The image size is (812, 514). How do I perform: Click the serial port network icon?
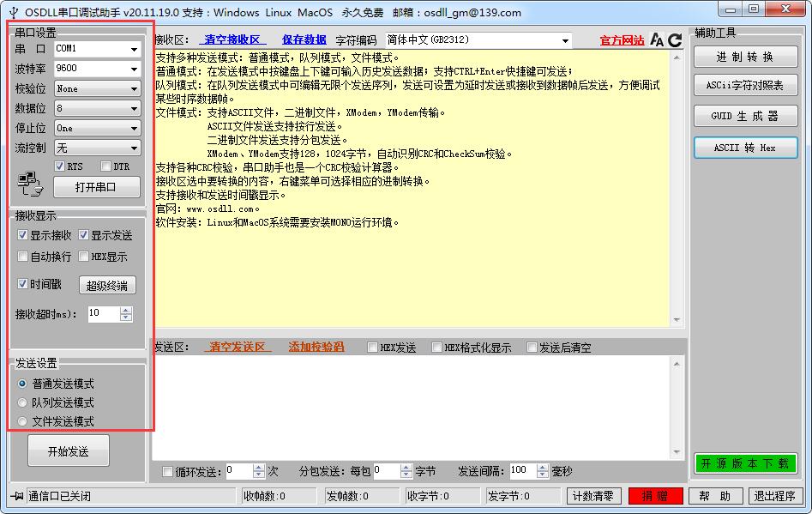click(x=30, y=184)
